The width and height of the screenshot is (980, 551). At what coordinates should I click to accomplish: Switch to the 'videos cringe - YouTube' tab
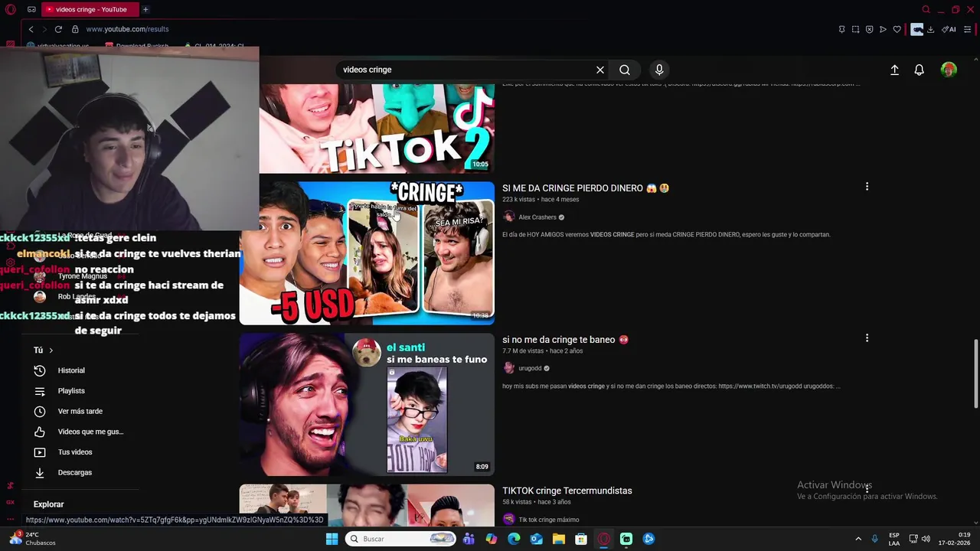90,9
